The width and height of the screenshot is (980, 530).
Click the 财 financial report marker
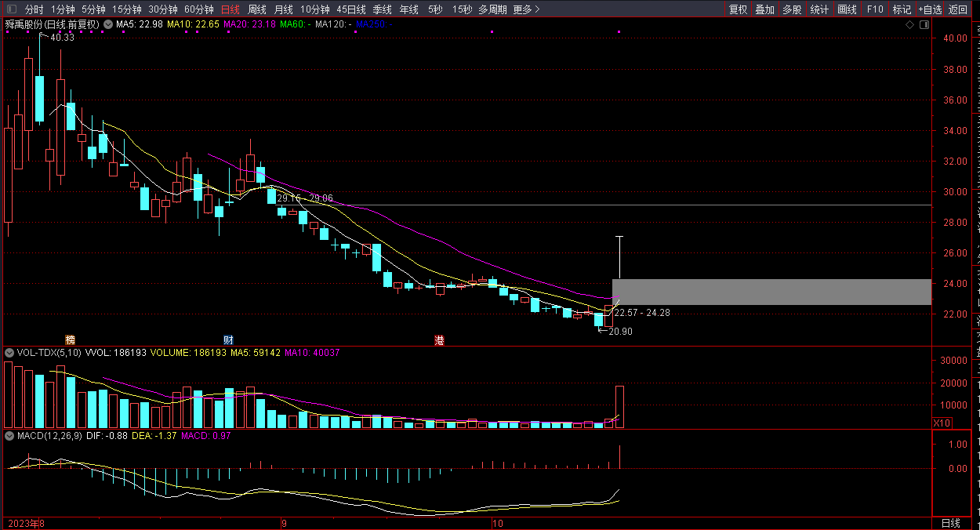228,340
